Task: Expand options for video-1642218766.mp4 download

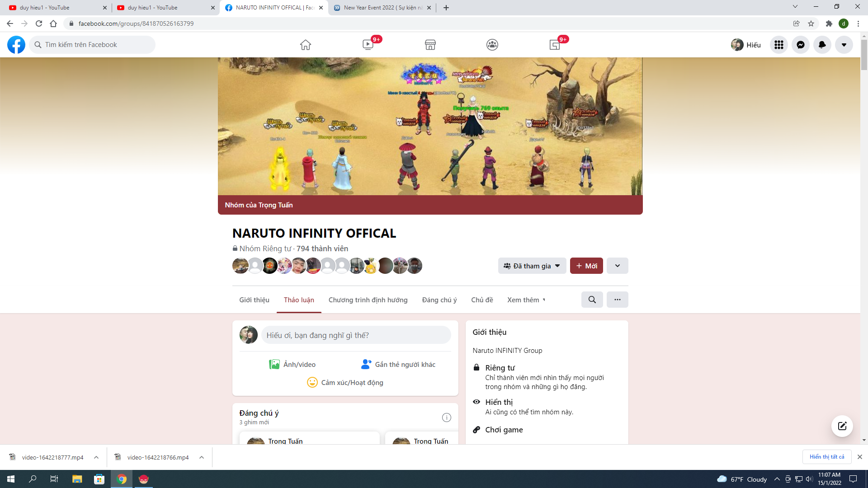Action: tap(202, 457)
